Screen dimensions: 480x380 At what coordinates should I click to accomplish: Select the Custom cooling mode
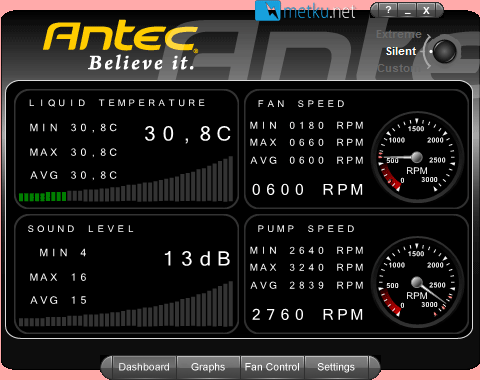coord(399,68)
